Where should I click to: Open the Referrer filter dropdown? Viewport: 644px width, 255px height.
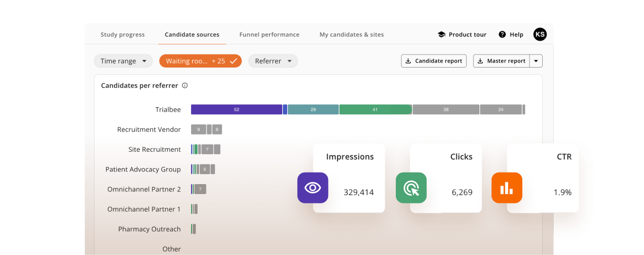point(273,61)
